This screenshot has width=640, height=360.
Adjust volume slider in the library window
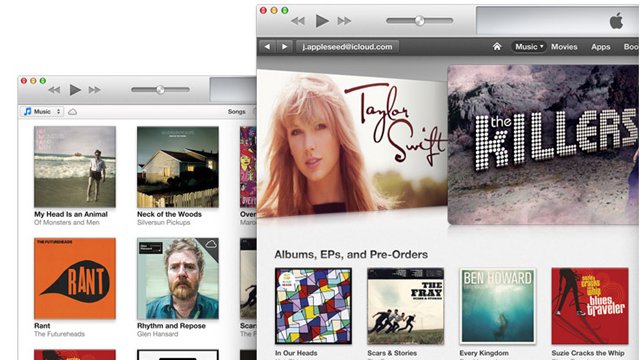click(x=160, y=89)
